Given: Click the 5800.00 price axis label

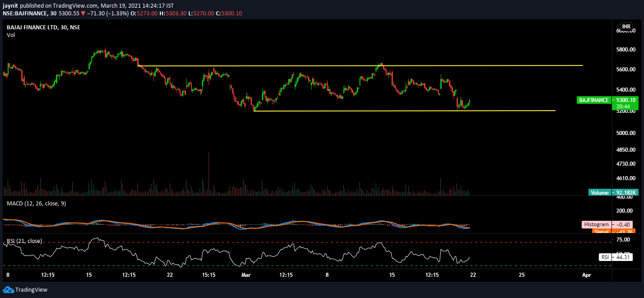Looking at the screenshot, I should click(x=625, y=49).
